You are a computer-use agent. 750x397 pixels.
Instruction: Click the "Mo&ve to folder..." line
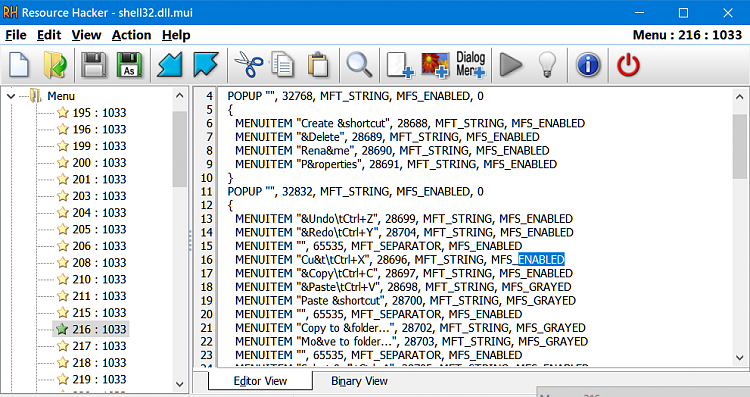click(411, 342)
